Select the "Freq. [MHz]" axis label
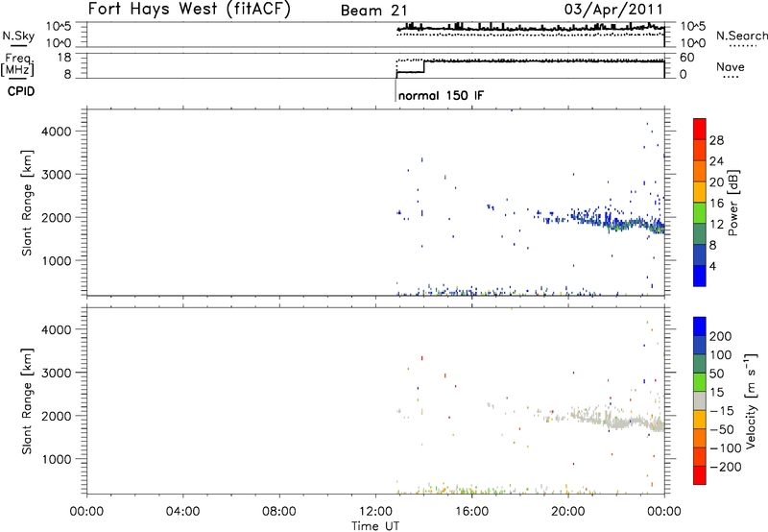 pyautogui.click(x=17, y=64)
